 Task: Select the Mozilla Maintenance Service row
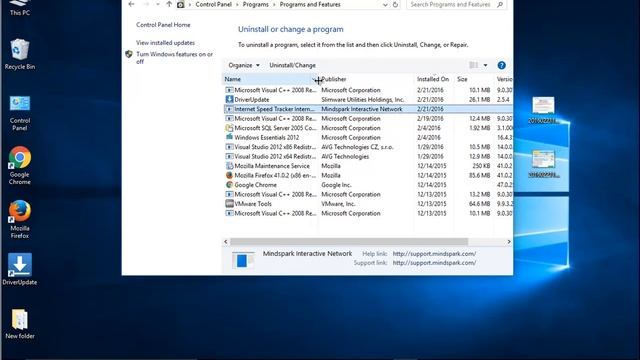point(368,166)
